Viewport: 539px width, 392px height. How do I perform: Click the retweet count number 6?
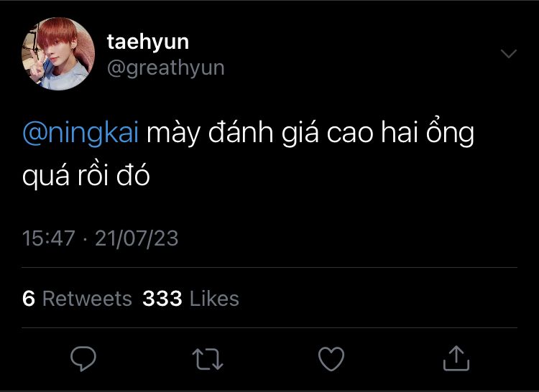click(29, 299)
